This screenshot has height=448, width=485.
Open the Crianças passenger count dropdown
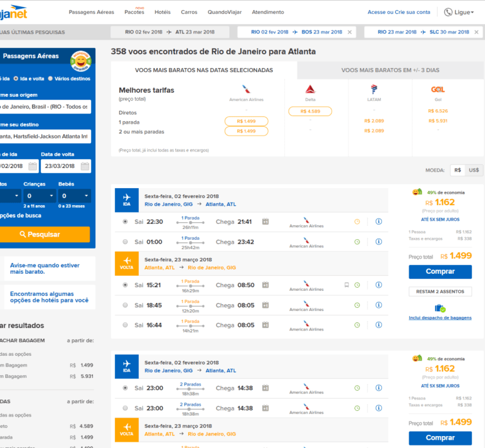click(x=39, y=196)
